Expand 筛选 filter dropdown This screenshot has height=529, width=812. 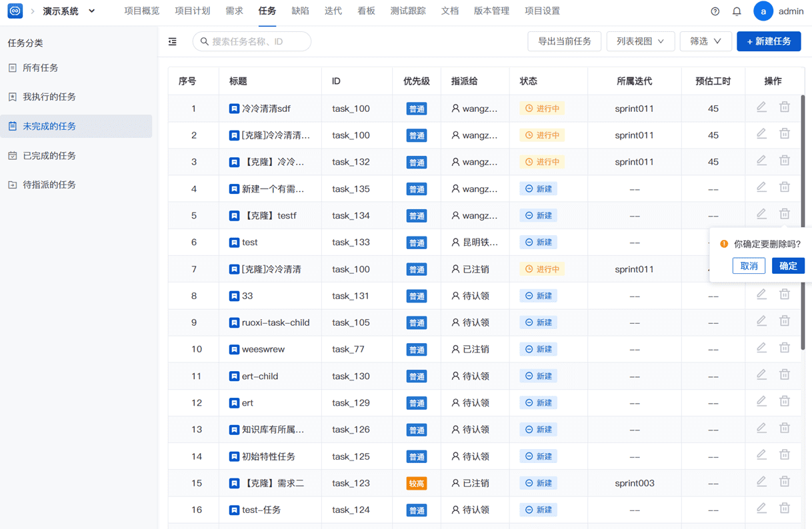point(705,41)
